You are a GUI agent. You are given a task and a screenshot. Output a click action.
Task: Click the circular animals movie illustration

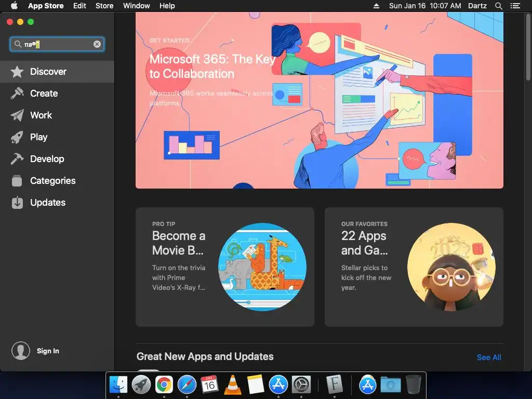(262, 267)
